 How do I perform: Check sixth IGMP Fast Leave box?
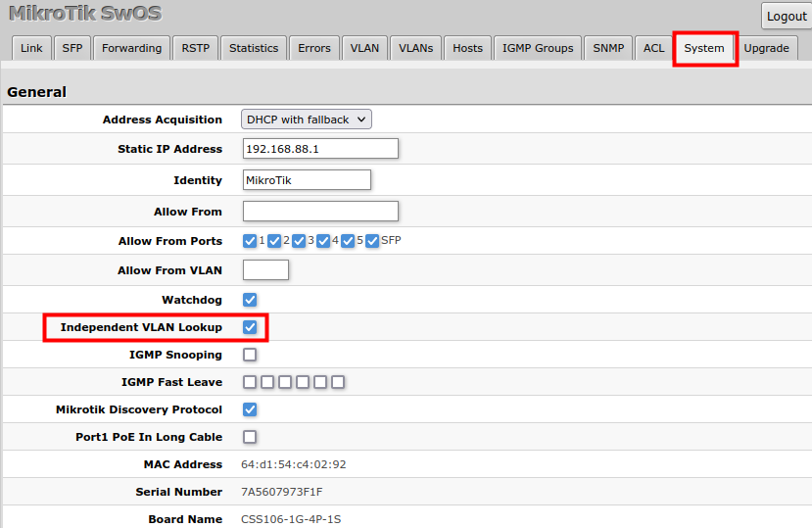338,382
